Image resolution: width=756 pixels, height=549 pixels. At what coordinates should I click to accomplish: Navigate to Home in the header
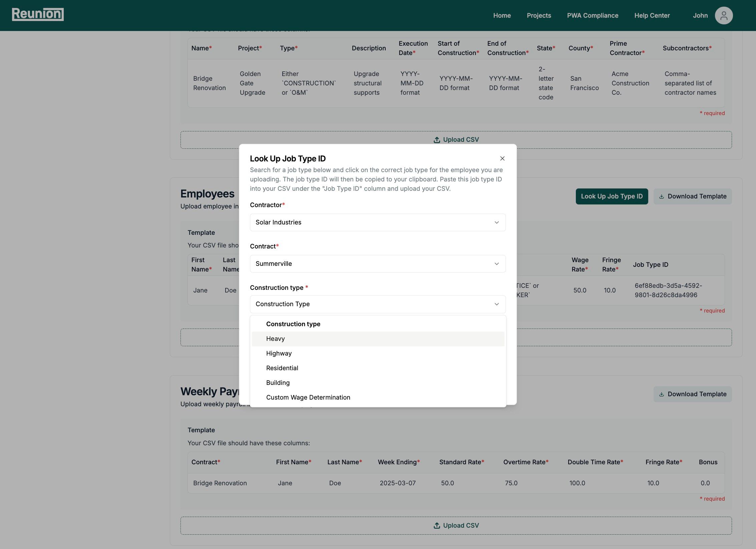click(501, 15)
